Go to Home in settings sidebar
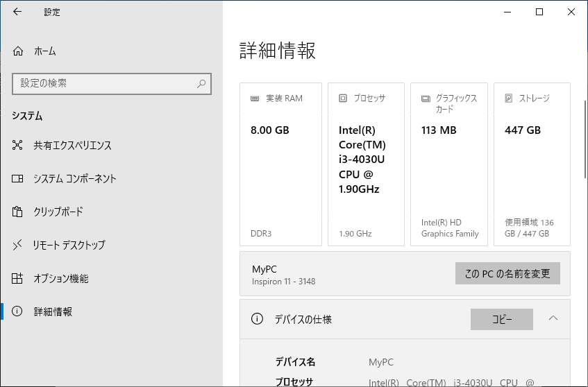 point(18,51)
